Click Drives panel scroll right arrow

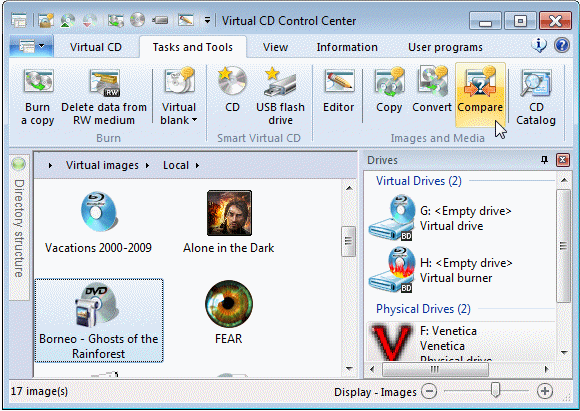(x=546, y=369)
